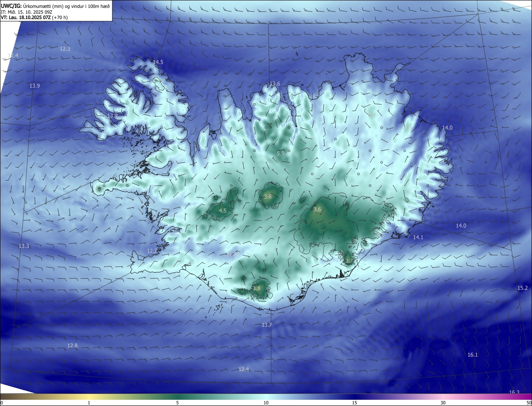Click the 30 tick label on the color scale
Screen dimensions: 532x406
[x=443, y=403]
